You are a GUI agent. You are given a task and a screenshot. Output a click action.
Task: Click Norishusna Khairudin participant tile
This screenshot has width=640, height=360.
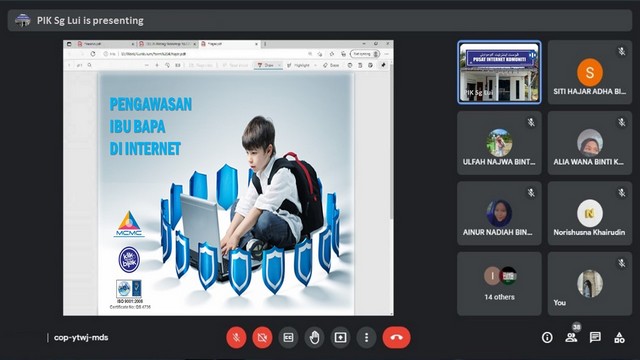590,213
